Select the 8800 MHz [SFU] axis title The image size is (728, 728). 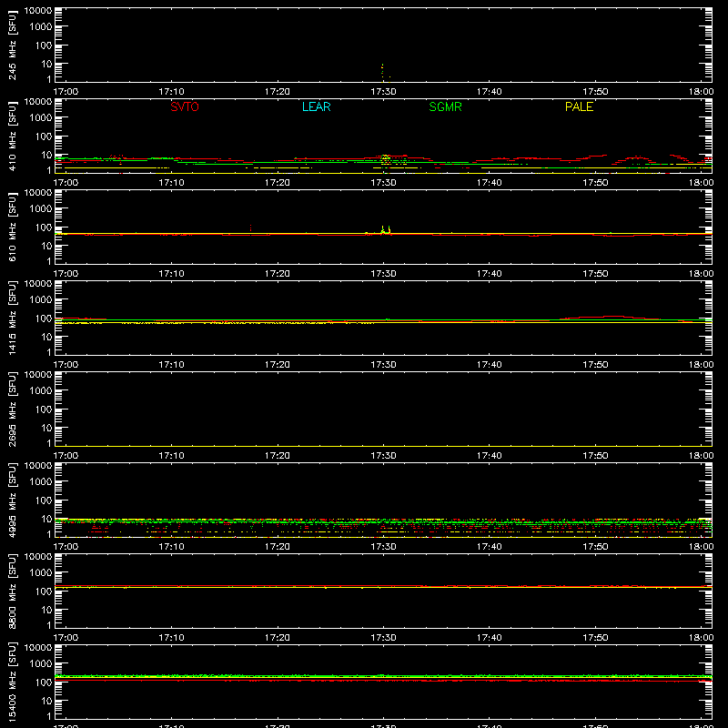(12, 591)
